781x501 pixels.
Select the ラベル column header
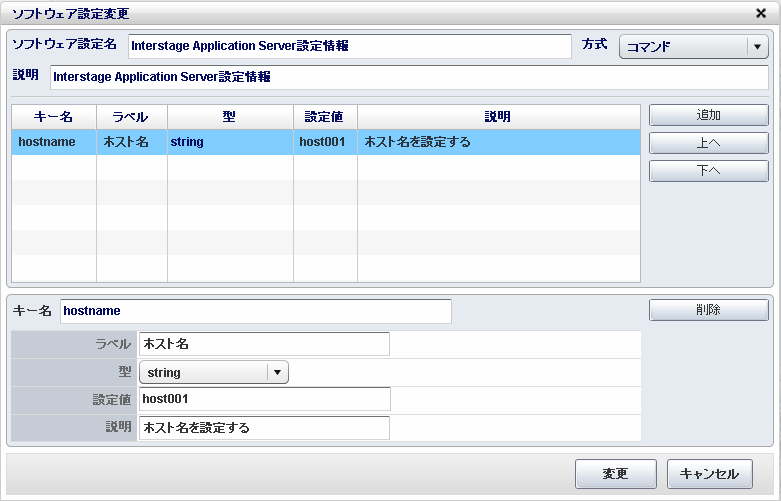(x=132, y=117)
